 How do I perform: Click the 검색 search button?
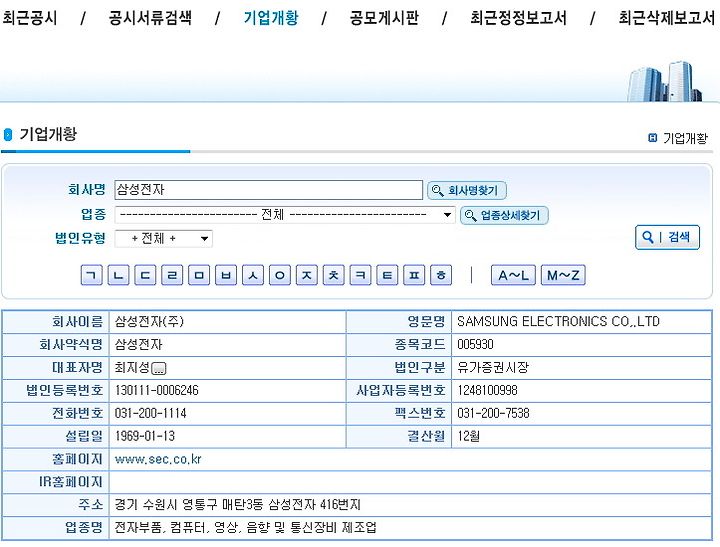[667, 237]
